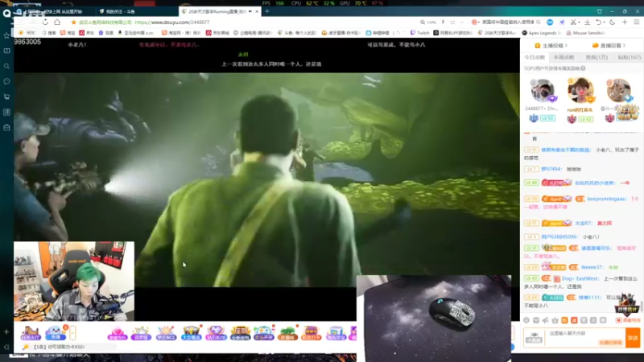This screenshot has width=644, height=362.
Task: Open the address bar dropdown chevron
Action: [462, 23]
